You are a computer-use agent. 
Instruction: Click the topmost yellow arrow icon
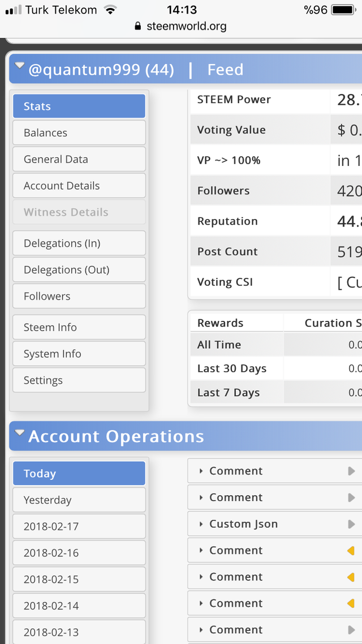[x=351, y=550]
